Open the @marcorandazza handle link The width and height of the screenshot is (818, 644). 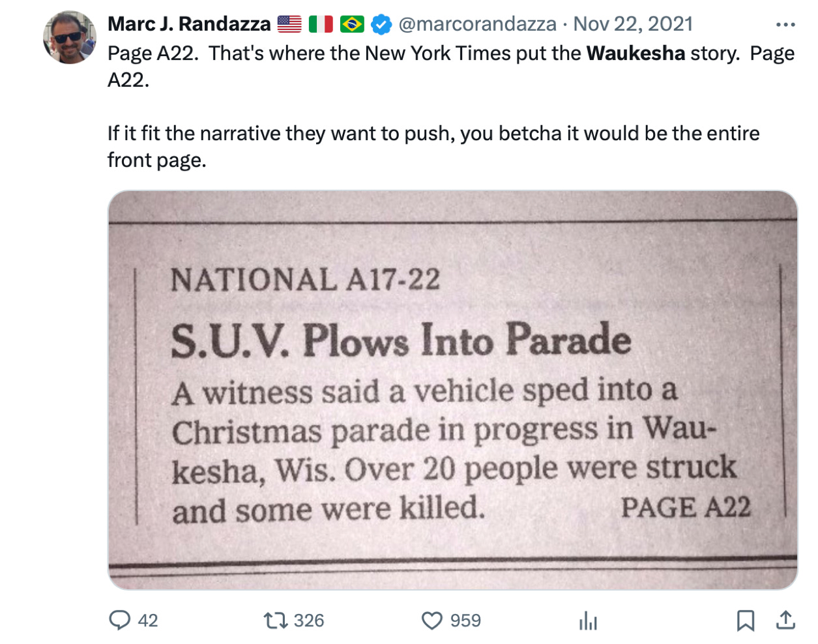pos(477,24)
